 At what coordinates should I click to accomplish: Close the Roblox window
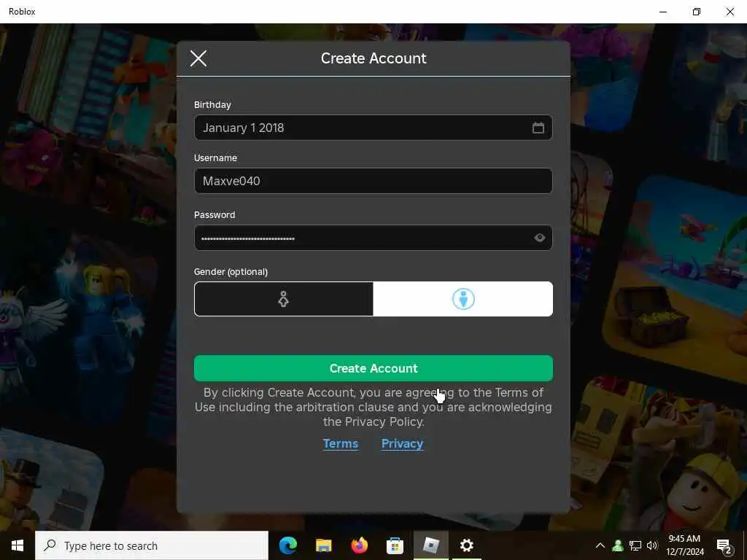[729, 12]
